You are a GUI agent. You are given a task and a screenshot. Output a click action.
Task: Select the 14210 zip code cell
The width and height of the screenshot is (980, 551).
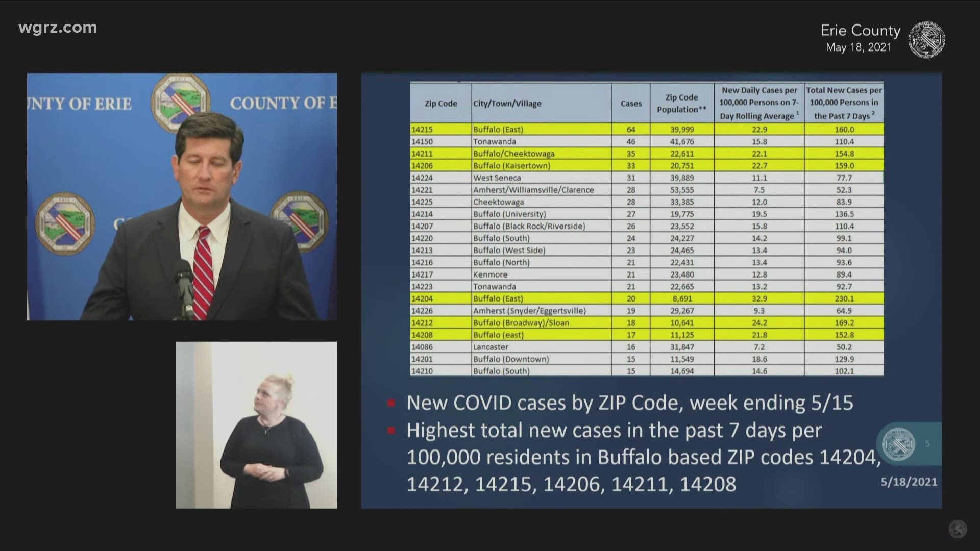441,371
